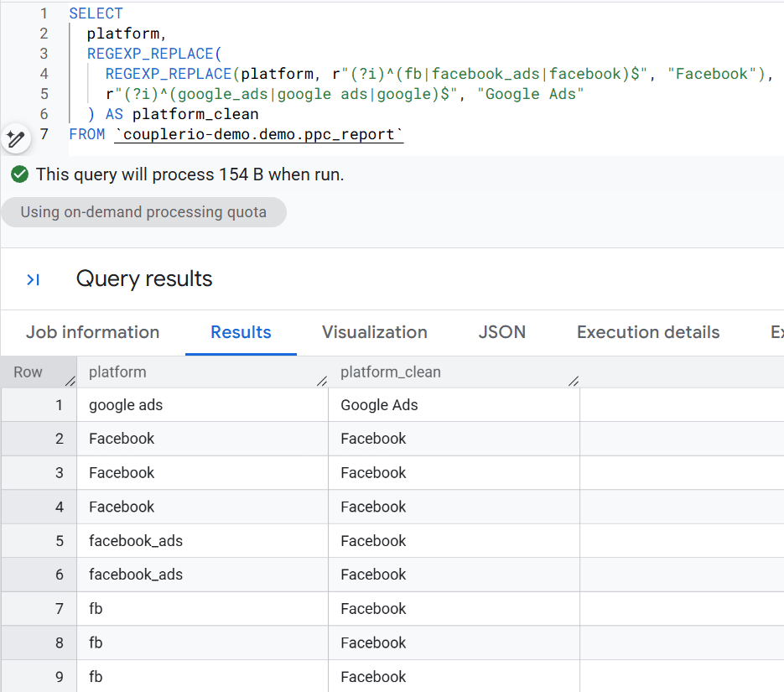Image resolution: width=784 pixels, height=692 pixels.
Task: Open the Job information tab
Action: point(92,332)
